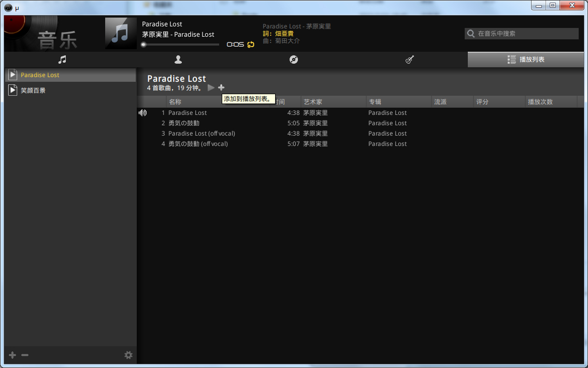588x368 pixels.
Task: Add a new playlist with bottom plus icon
Action: tap(12, 355)
